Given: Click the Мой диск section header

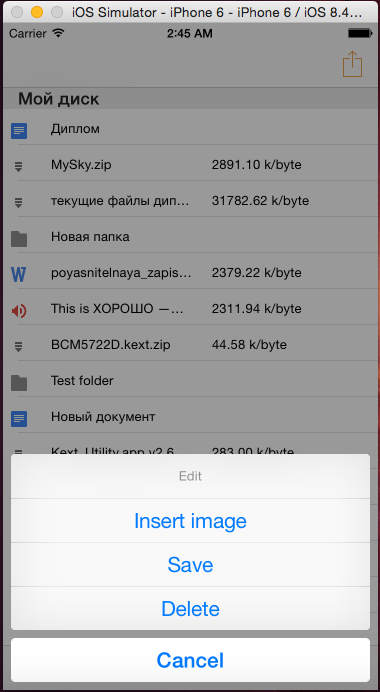Looking at the screenshot, I should pyautogui.click(x=192, y=99).
